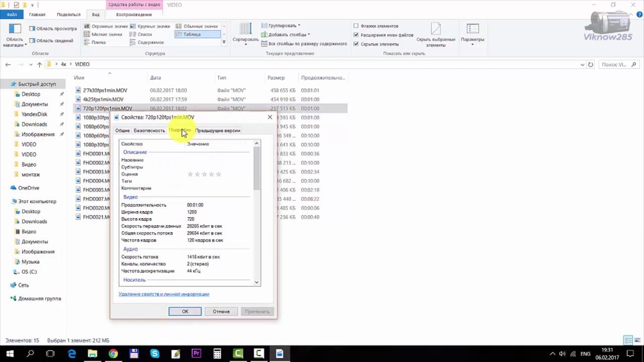Click Удаление свойств и личной информации link

click(164, 294)
